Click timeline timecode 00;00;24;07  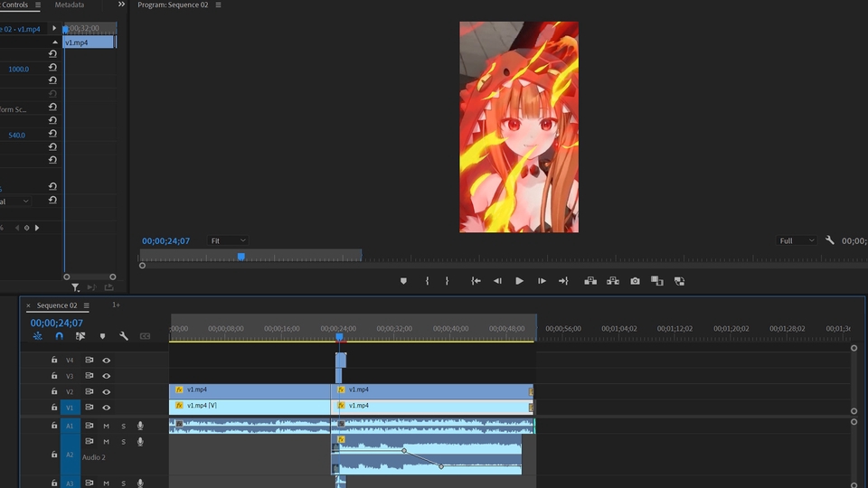[56, 323]
